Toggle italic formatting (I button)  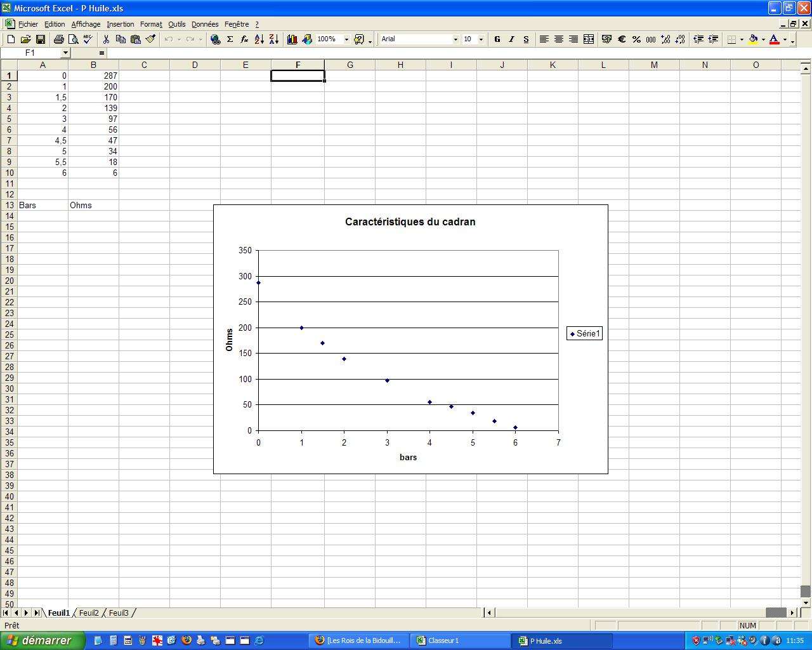(x=511, y=39)
